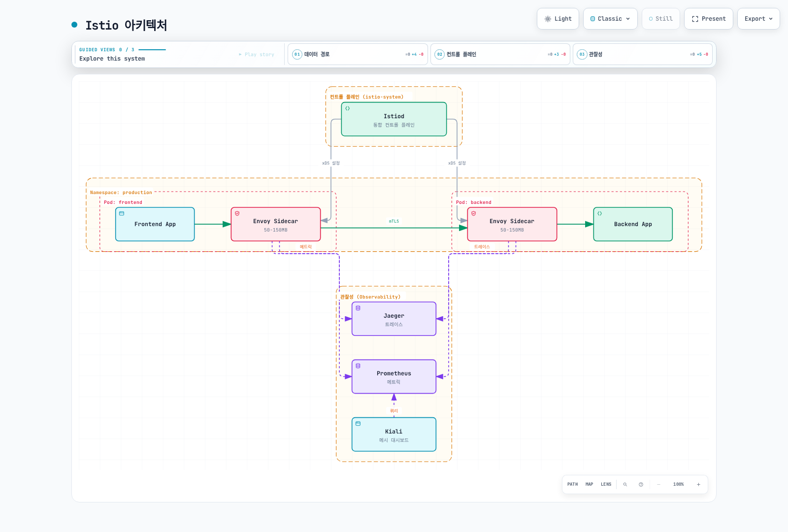Click the code icon on Istiod node
Viewport: 788px width, 532px height.
point(348,108)
